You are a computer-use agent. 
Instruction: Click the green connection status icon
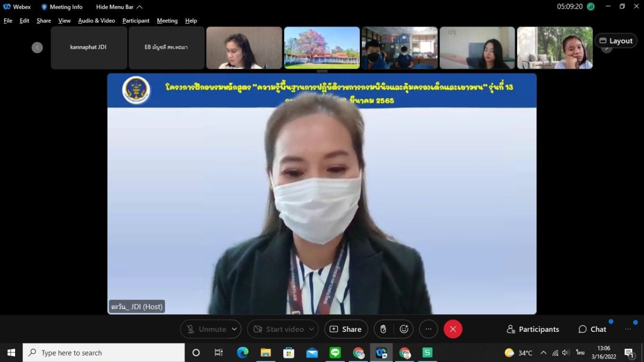[591, 7]
